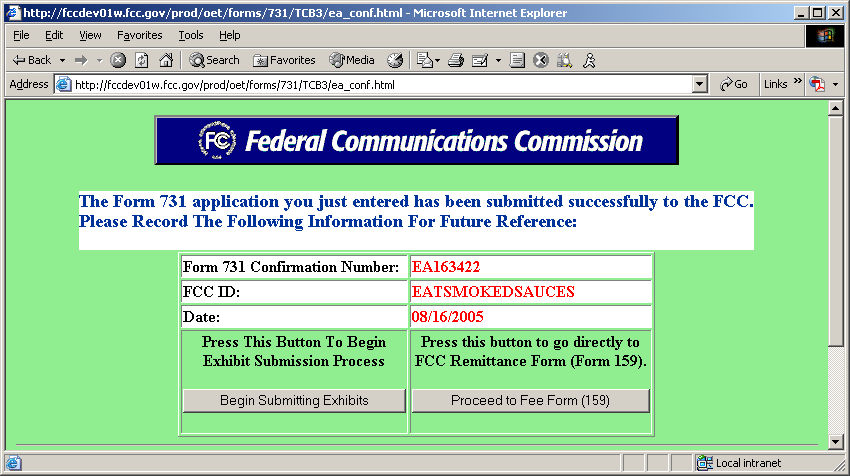850x476 pixels.
Task: Open the Favorites pane from toolbar
Action: [x=284, y=60]
